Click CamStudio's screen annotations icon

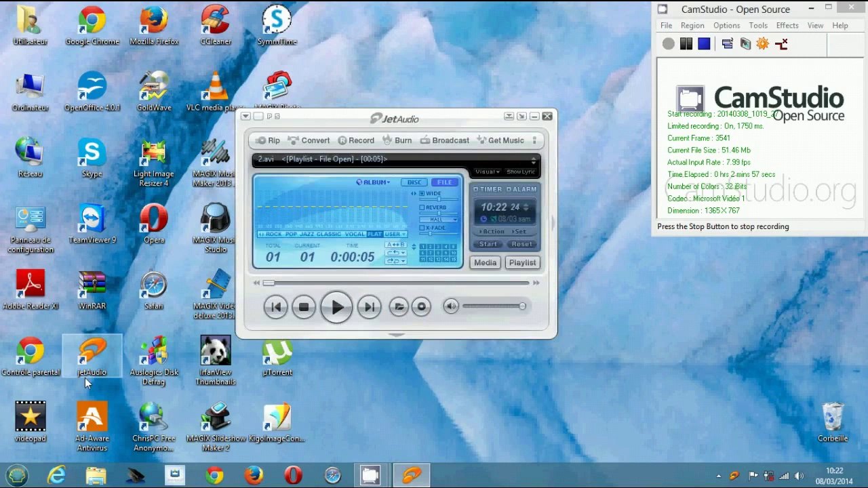coord(745,44)
